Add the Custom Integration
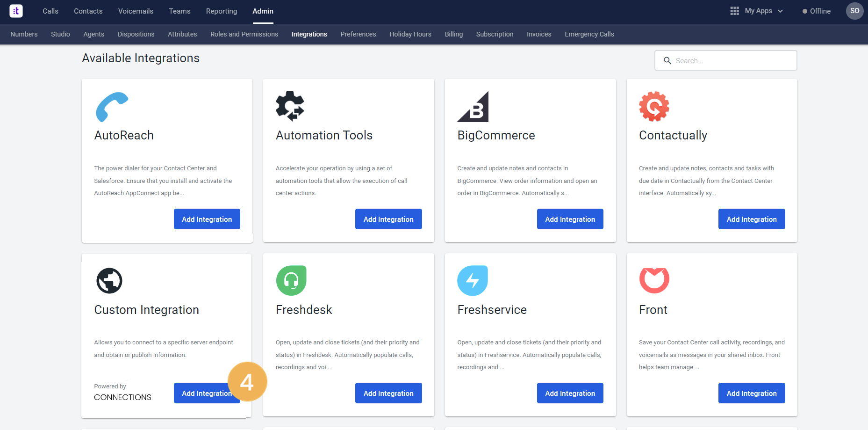The image size is (868, 430). (207, 393)
